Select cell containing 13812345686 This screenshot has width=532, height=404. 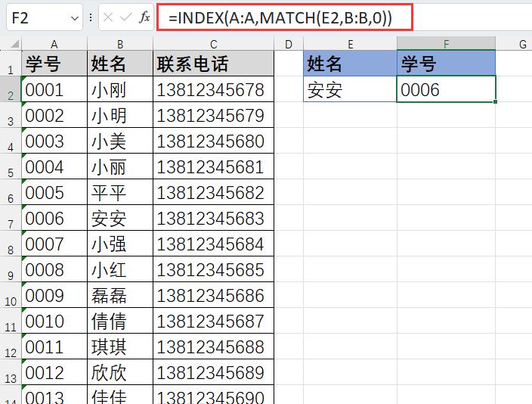click(213, 295)
